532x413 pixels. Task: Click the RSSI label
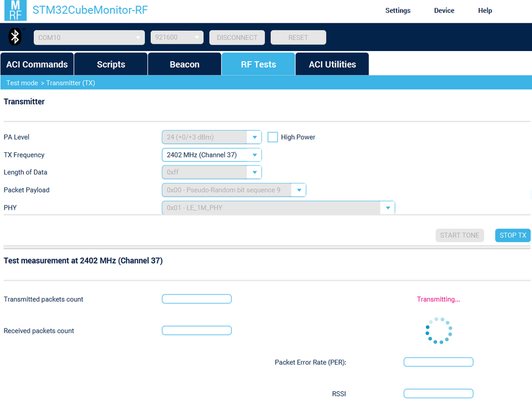pyautogui.click(x=339, y=394)
